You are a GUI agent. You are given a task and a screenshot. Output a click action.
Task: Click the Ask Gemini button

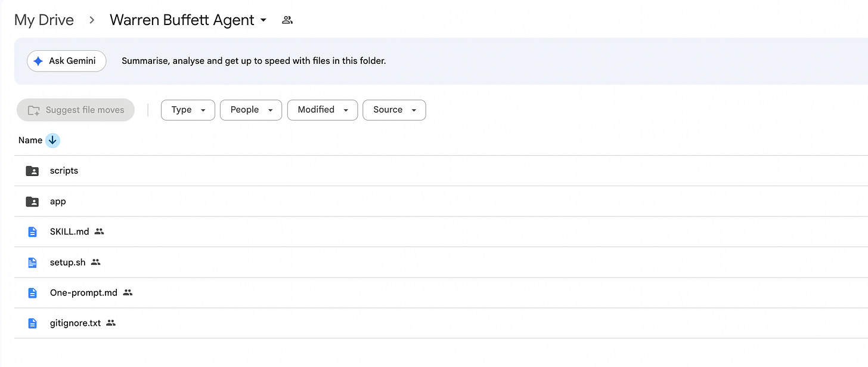pos(66,61)
